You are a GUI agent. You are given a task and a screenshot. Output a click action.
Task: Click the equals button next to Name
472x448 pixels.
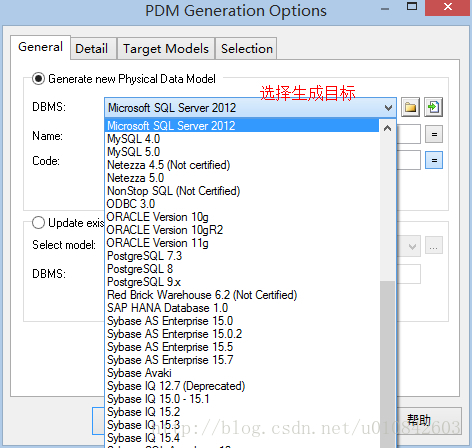pyautogui.click(x=434, y=134)
